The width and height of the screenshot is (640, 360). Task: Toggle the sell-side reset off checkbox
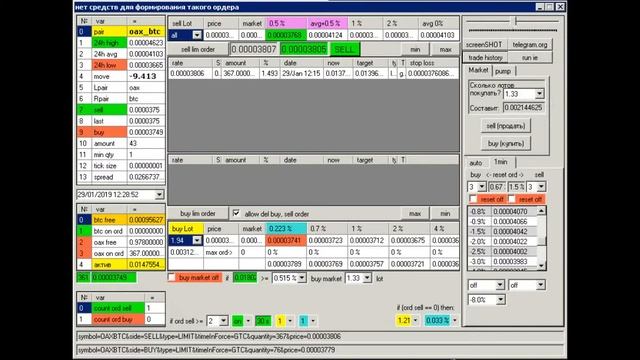click(x=512, y=199)
